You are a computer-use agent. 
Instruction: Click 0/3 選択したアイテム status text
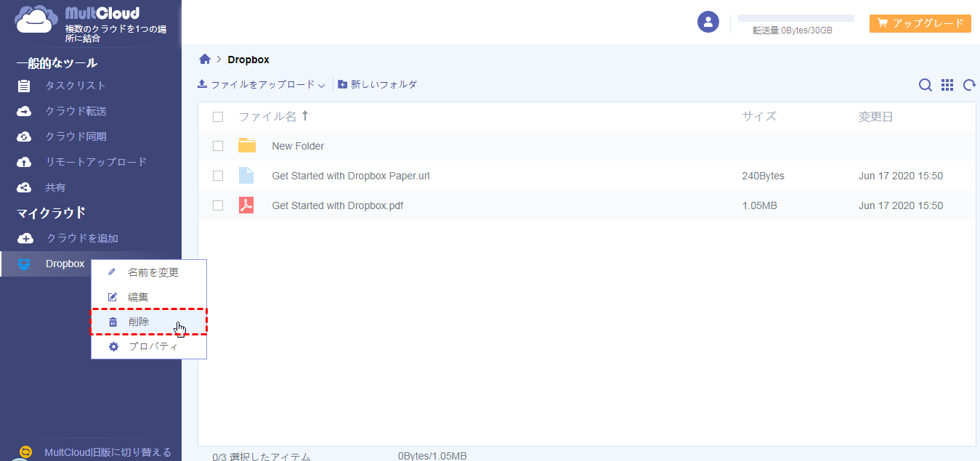click(x=261, y=457)
